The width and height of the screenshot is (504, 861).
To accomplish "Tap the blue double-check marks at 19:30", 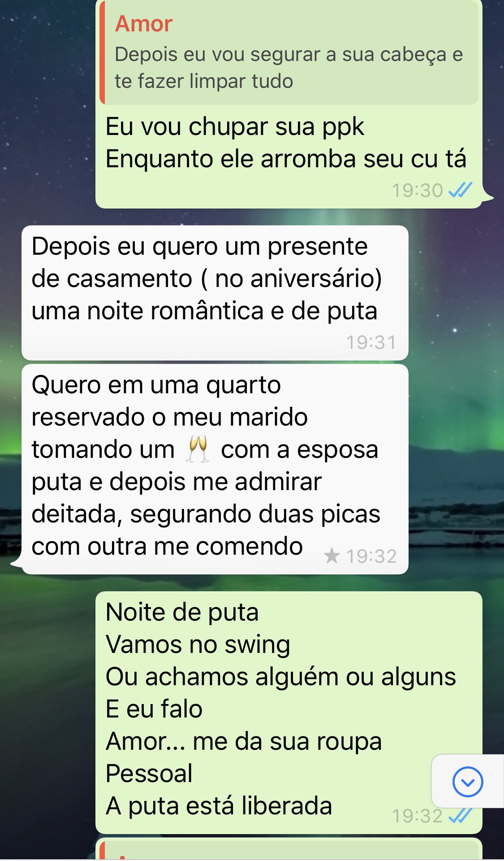I will click(461, 190).
